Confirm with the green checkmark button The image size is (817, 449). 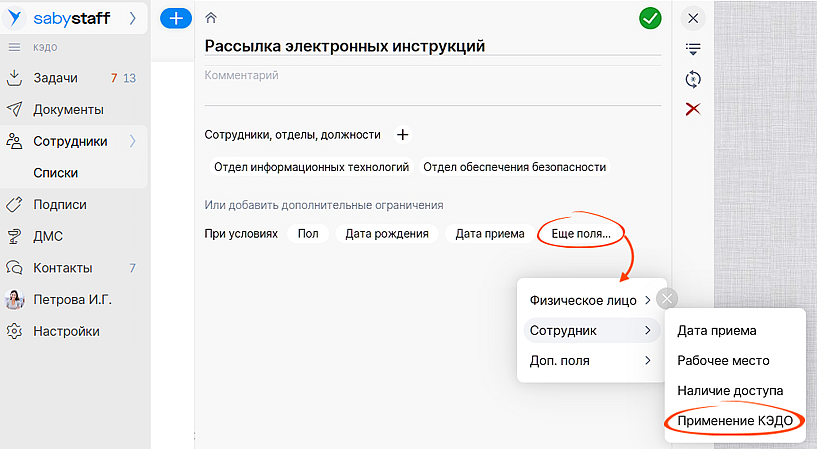point(650,18)
